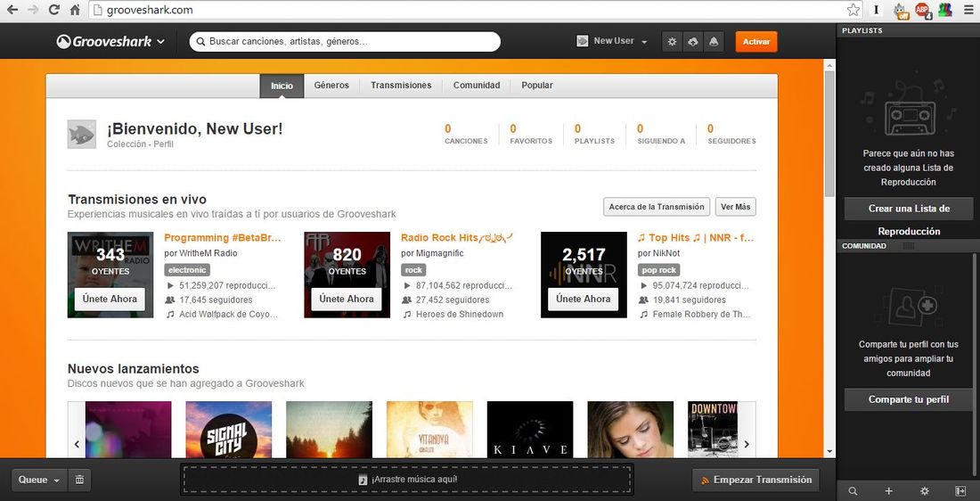Go to the Comunidad tab
The width and height of the screenshot is (980, 501).
point(477,85)
